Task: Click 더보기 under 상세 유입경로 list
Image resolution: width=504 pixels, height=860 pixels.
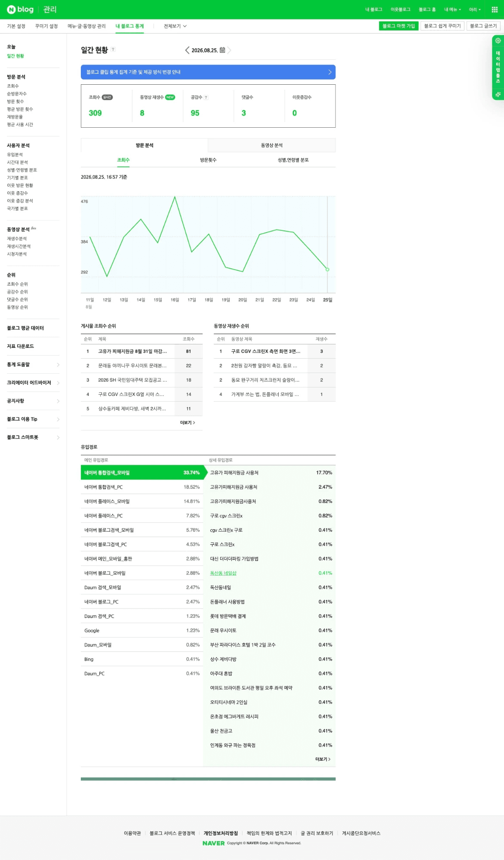Action: pyautogui.click(x=323, y=759)
